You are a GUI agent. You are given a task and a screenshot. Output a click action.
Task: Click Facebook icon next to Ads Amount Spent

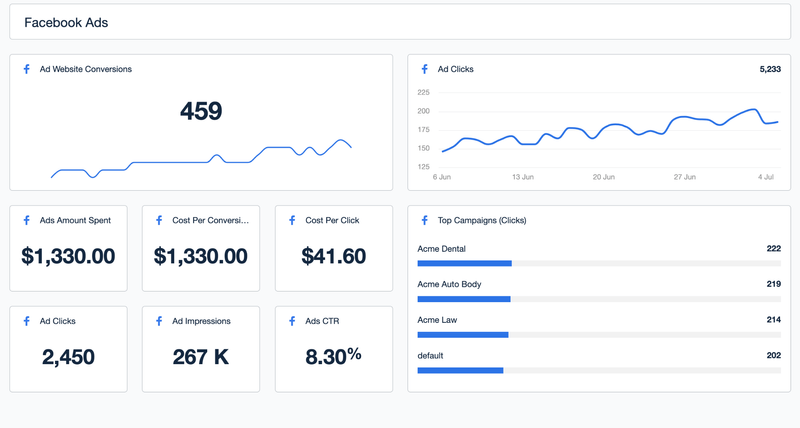(x=26, y=220)
